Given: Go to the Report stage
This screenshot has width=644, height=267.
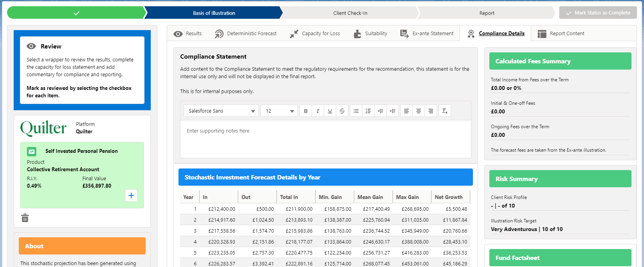Looking at the screenshot, I should [x=487, y=13].
